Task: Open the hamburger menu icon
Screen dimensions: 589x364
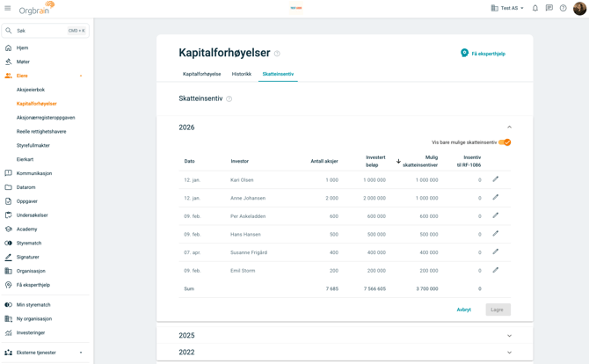Action: click(x=8, y=8)
